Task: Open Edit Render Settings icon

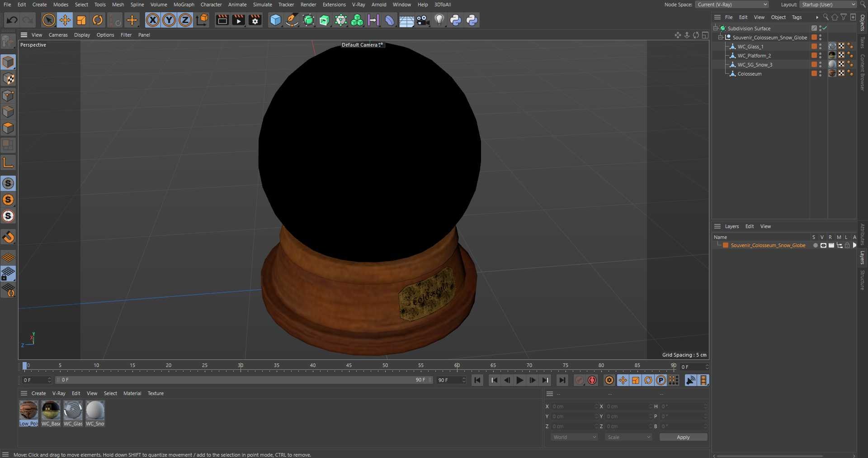Action: [255, 20]
